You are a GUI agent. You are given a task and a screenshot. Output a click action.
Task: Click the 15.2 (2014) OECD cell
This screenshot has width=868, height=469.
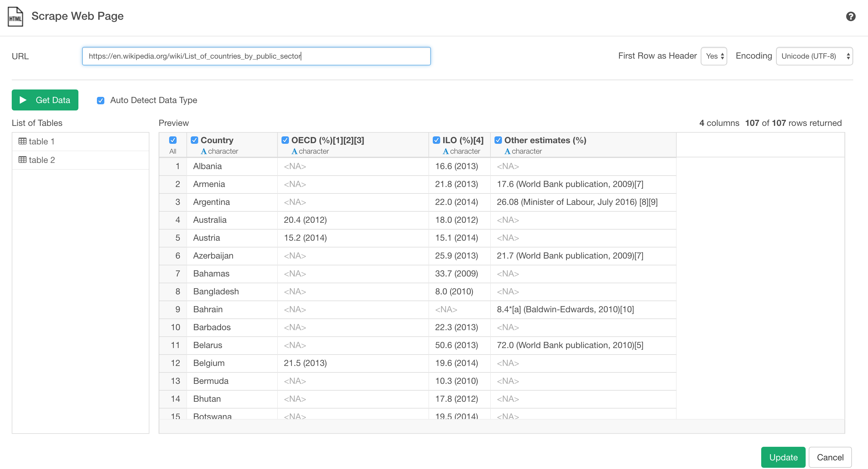[x=353, y=238]
